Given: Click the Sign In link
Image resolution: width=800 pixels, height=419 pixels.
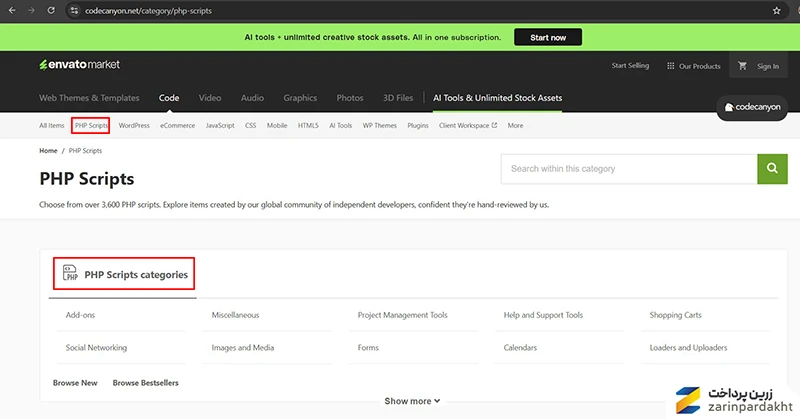Looking at the screenshot, I should 768,66.
